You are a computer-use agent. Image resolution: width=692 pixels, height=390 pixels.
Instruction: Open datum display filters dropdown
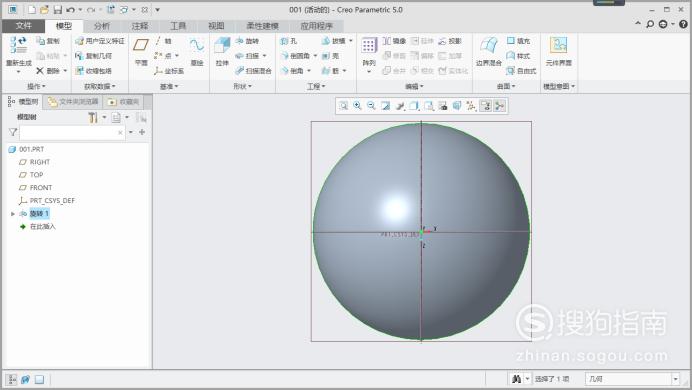(471, 106)
